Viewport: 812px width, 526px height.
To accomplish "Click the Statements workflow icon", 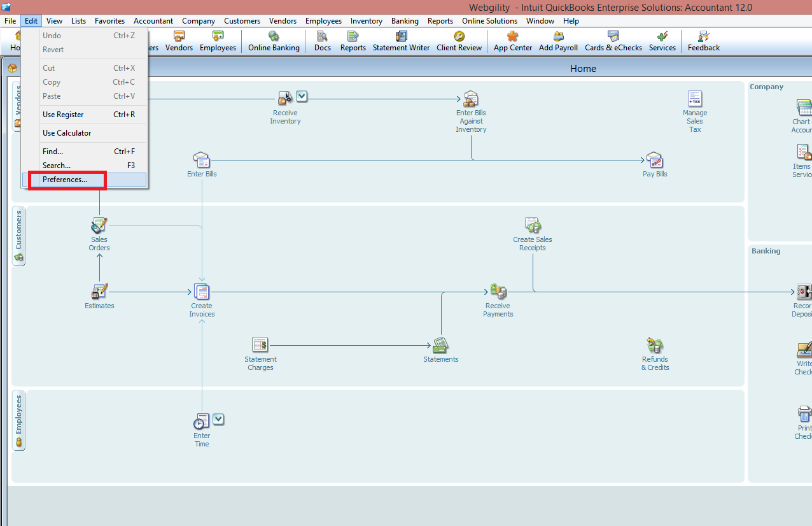I will pos(441,345).
